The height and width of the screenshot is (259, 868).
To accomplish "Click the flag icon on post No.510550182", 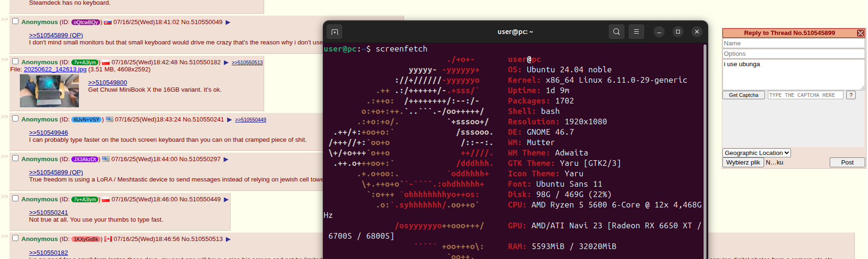I will (x=106, y=62).
